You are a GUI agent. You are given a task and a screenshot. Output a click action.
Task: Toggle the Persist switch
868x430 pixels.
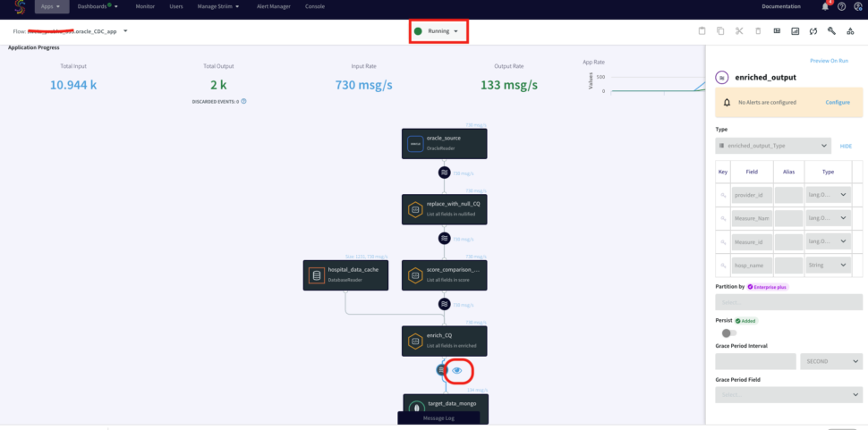(729, 333)
